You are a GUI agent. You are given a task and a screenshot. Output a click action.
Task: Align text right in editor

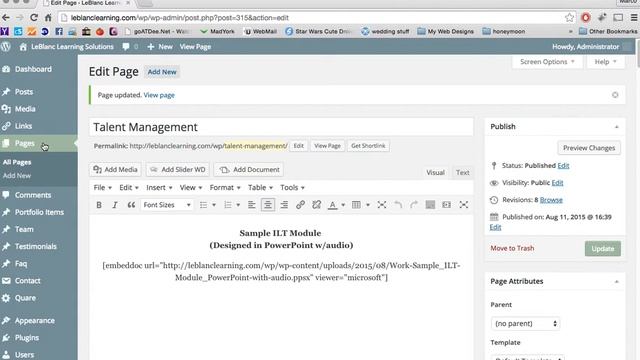click(284, 205)
